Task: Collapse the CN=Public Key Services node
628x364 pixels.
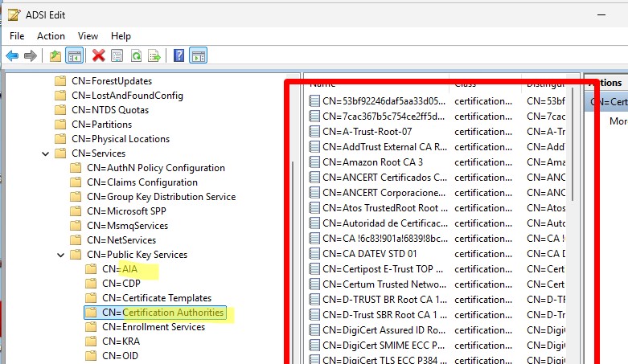Action: coord(61,255)
